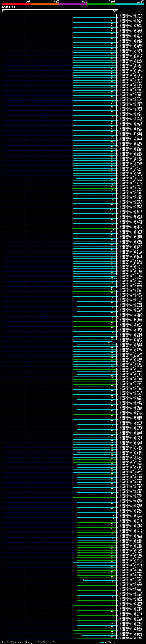146x644 pixels.
Task: Select the UniRef100_C5XKS5 label
Action: click(131, 291)
